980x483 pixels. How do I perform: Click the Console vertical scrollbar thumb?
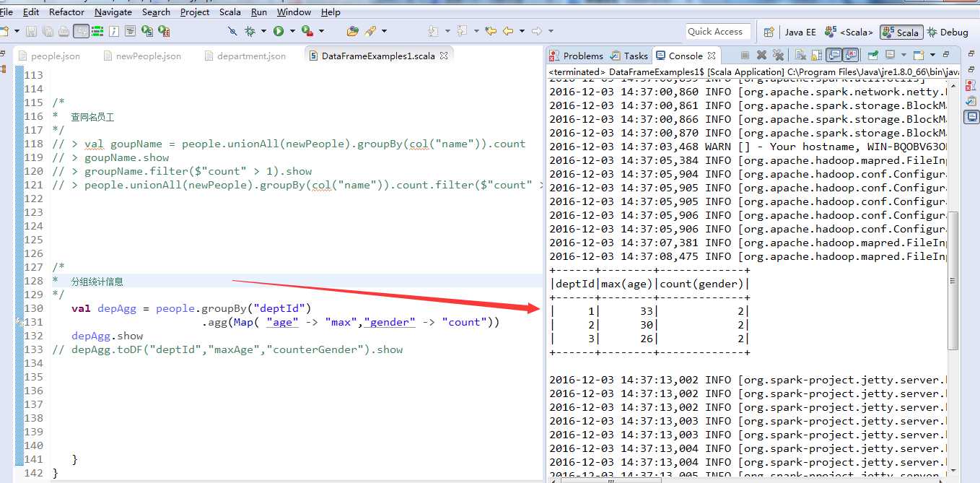953,280
